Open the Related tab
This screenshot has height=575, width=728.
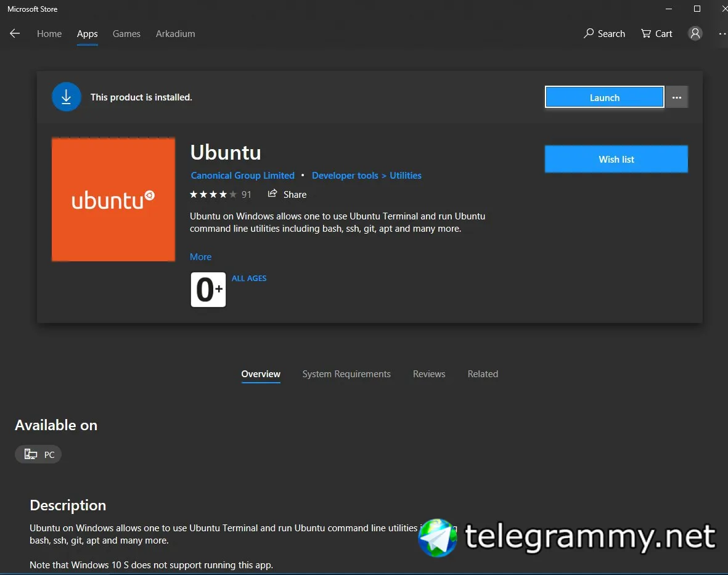[483, 374]
